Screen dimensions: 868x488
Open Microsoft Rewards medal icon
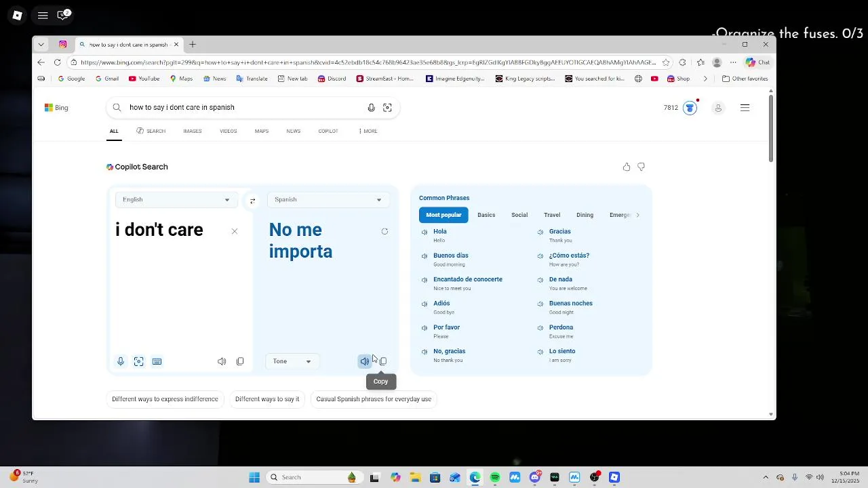690,108
